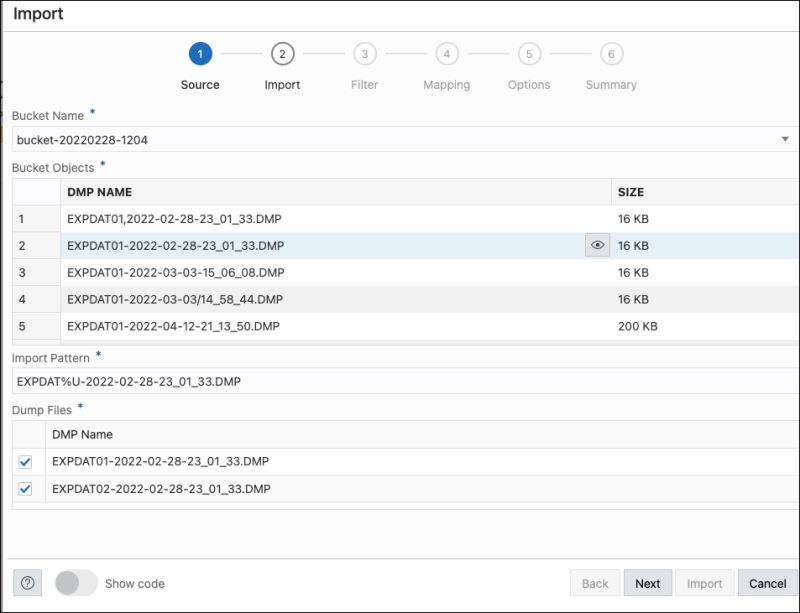Cancel the import wizard

coord(767,582)
